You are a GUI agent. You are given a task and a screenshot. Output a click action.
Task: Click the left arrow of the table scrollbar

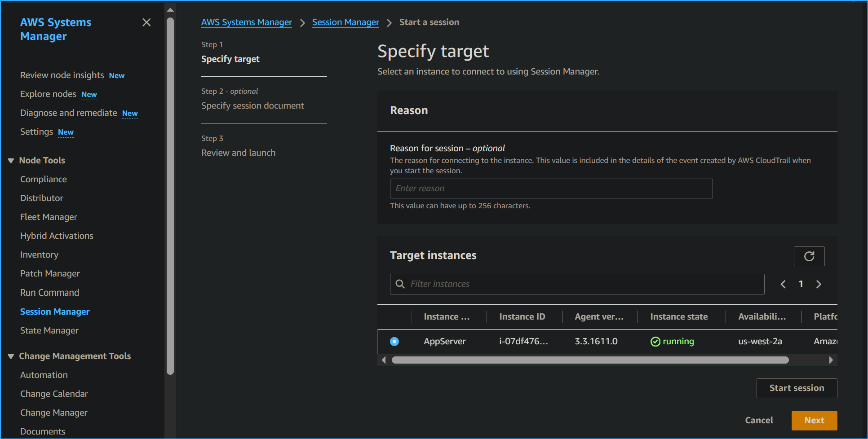pos(384,360)
